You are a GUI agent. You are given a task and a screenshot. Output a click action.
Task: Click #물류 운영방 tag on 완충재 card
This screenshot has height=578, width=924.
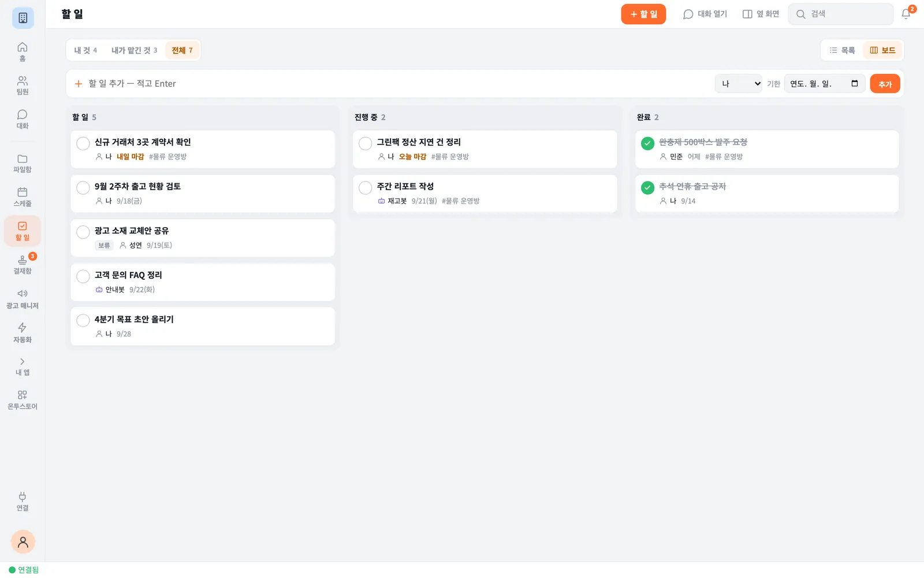[724, 157]
